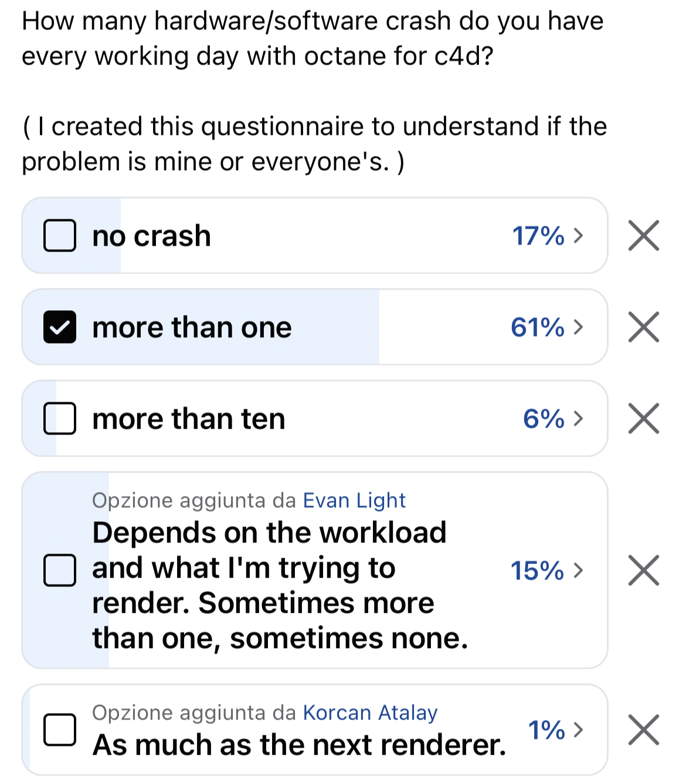Tick the "Depends on the workload" checkbox
This screenshot has height=784, width=686.
[x=60, y=570]
